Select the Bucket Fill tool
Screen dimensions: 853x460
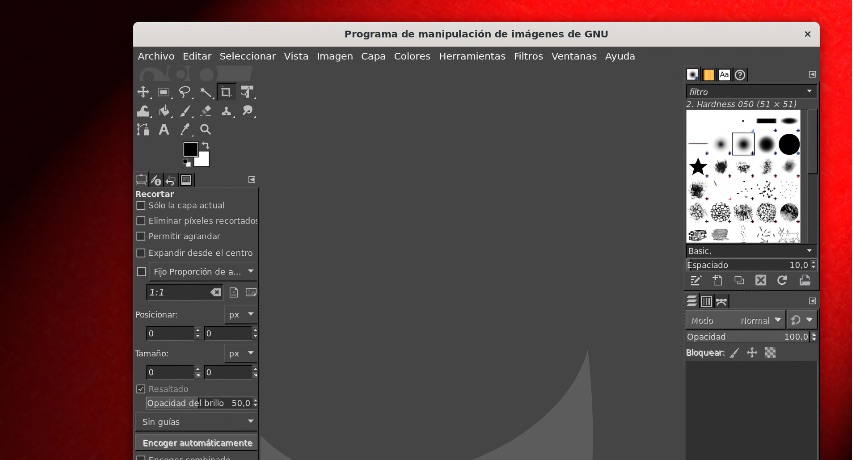[x=164, y=111]
